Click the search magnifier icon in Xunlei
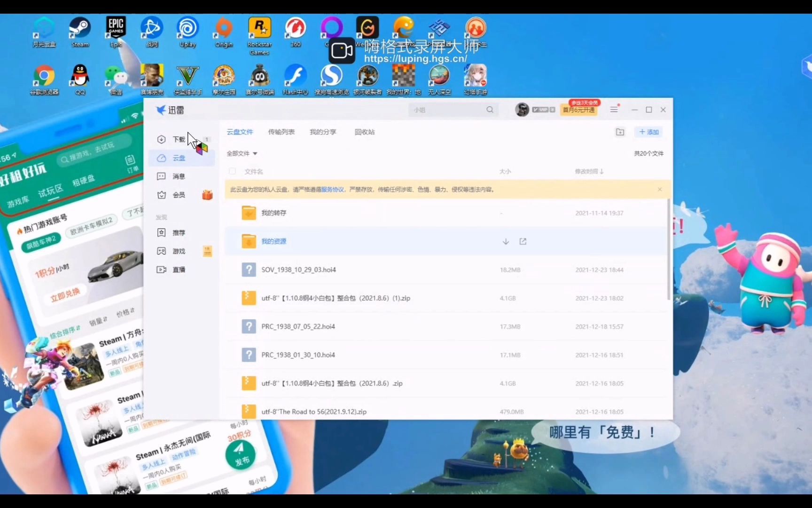The image size is (812, 508). (490, 110)
